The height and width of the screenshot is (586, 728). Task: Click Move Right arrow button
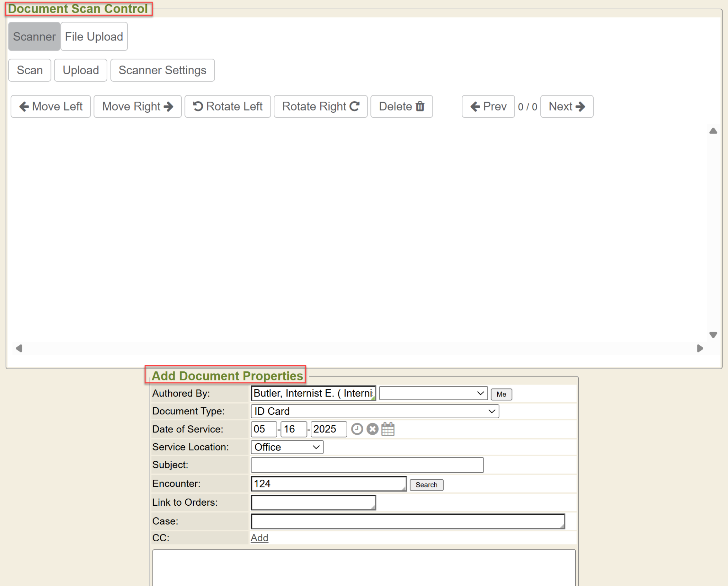pos(138,106)
